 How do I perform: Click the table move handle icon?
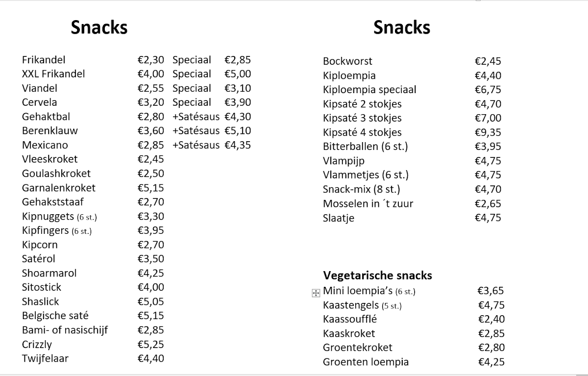(x=316, y=293)
